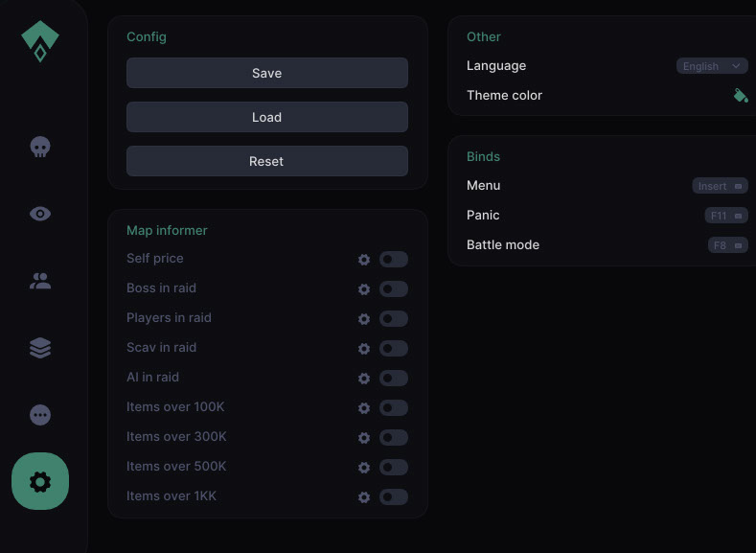Open gear settings for Self price
Viewport: 756px width, 553px height.
click(364, 260)
